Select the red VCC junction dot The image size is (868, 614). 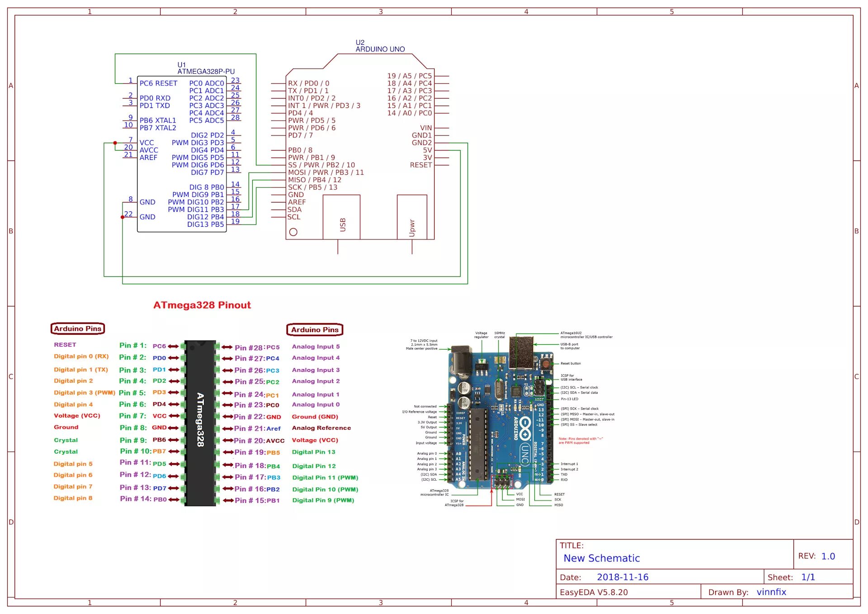click(115, 143)
